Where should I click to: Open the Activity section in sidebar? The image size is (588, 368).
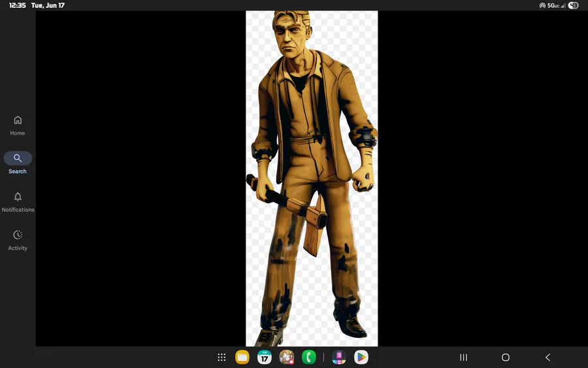coord(18,241)
